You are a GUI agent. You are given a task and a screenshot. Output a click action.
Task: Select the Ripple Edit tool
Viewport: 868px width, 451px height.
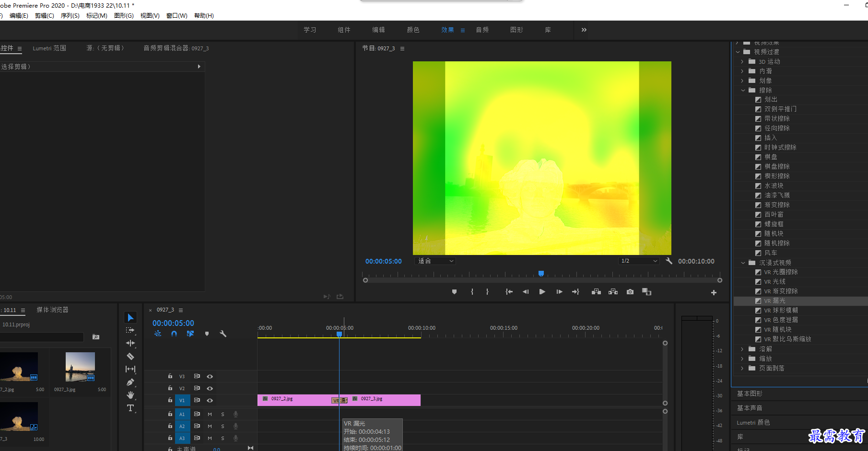pos(130,343)
